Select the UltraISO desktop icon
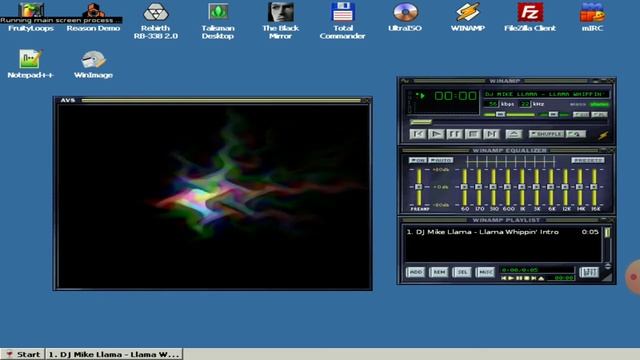 [x=405, y=16]
